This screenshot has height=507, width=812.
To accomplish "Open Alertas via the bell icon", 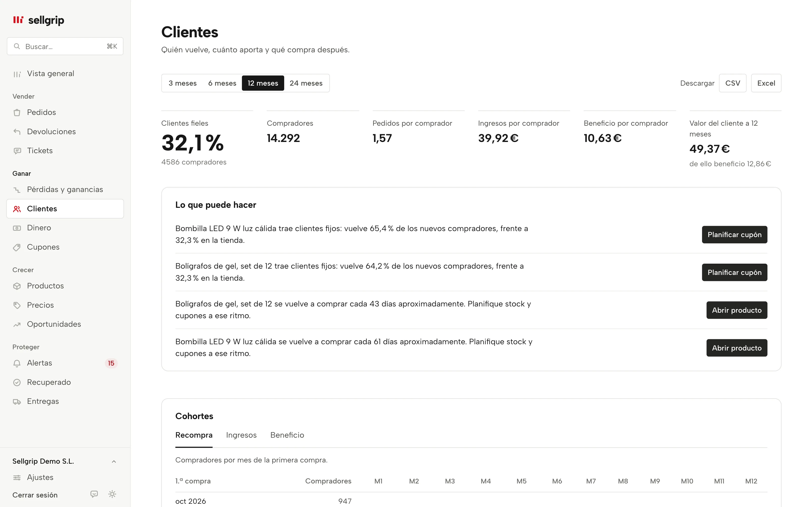I will point(17,363).
